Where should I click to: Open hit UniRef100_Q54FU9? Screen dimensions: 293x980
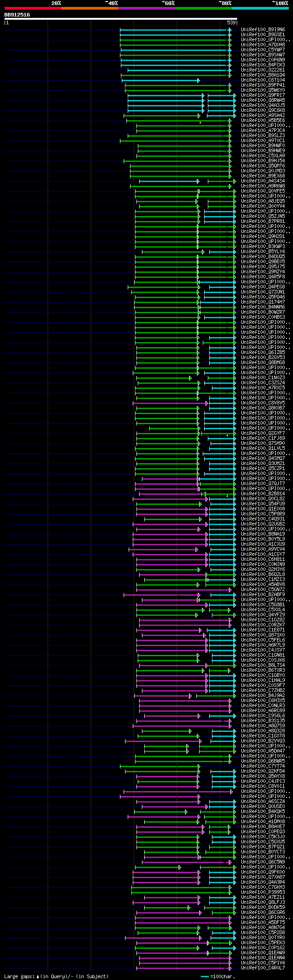(x=263, y=504)
